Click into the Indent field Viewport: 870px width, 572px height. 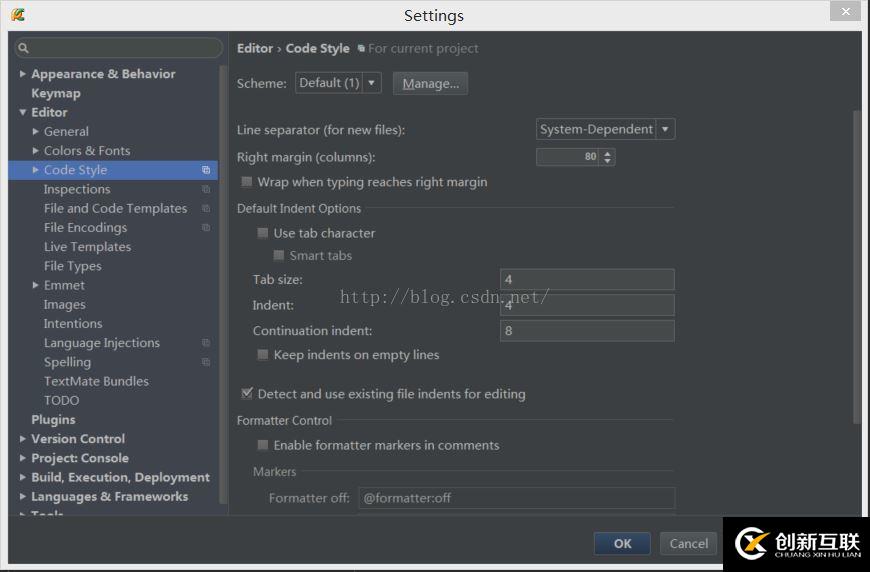(587, 305)
